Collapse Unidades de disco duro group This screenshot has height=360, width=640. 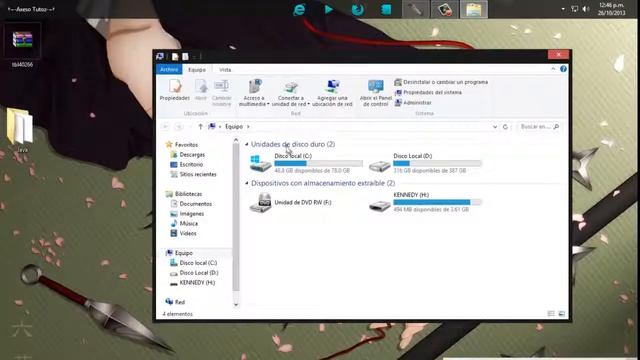247,144
